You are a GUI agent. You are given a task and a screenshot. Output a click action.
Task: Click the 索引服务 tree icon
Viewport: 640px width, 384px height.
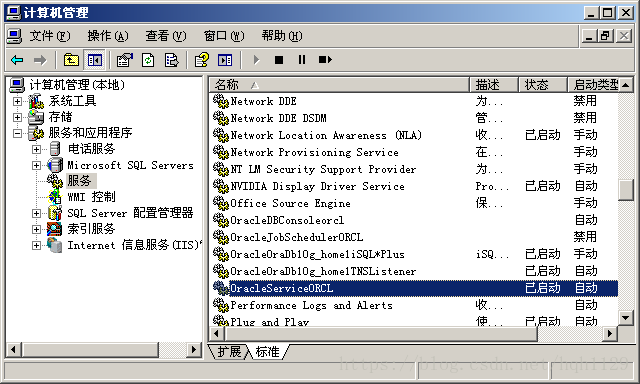point(55,229)
